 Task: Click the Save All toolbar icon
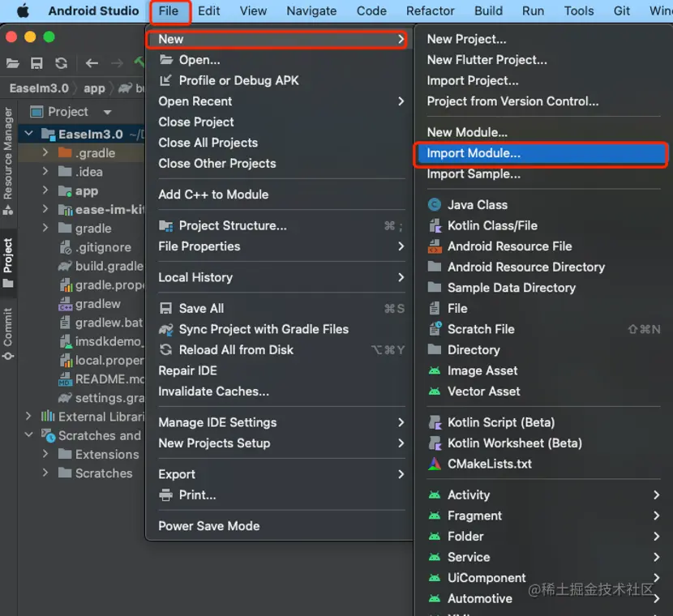(x=37, y=63)
